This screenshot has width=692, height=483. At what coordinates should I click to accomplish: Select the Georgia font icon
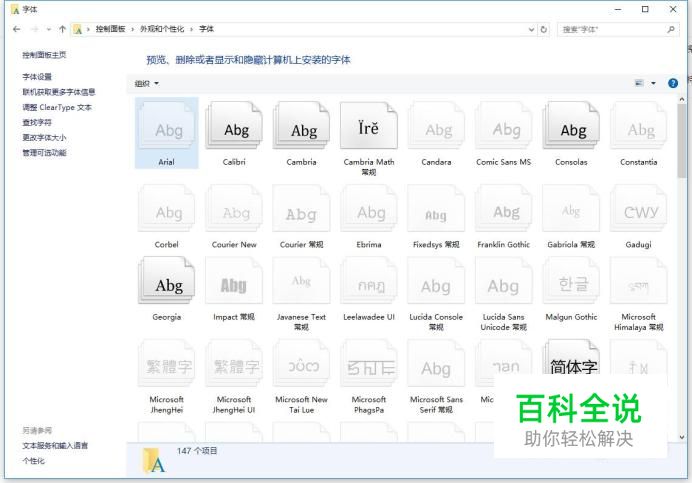(166, 280)
